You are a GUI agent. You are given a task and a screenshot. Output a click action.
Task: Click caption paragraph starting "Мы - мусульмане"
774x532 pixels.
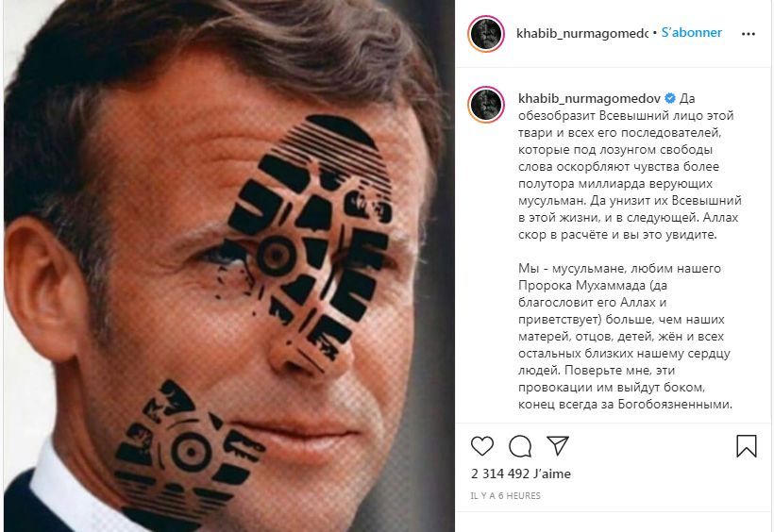pos(625,336)
